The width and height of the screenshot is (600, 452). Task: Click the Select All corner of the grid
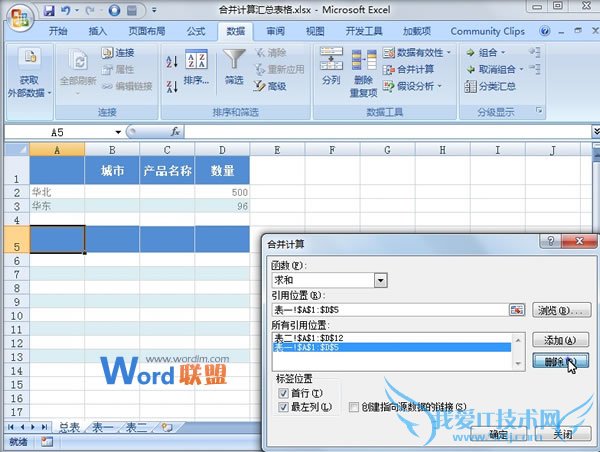point(17,149)
